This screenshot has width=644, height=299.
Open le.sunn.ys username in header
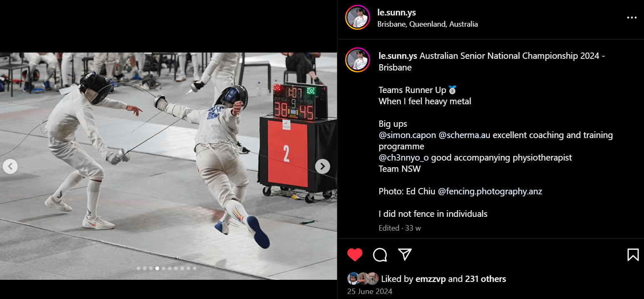(x=397, y=13)
